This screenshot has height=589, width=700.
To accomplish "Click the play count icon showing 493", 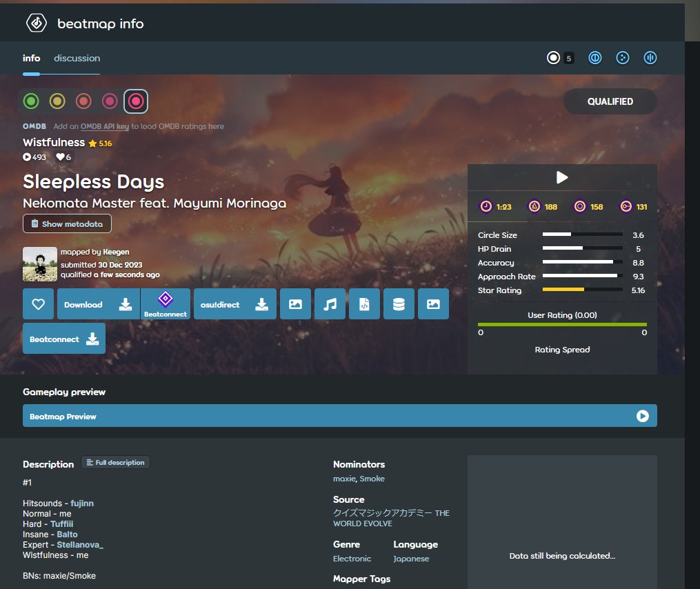I will [27, 157].
